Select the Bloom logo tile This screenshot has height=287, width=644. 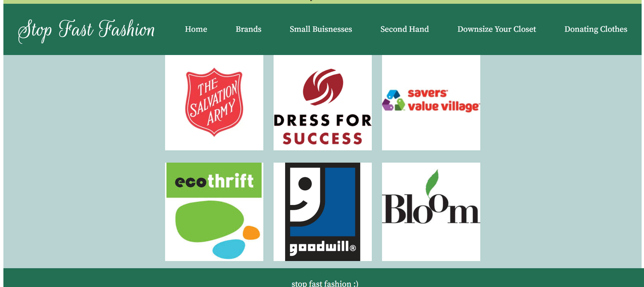(x=431, y=212)
